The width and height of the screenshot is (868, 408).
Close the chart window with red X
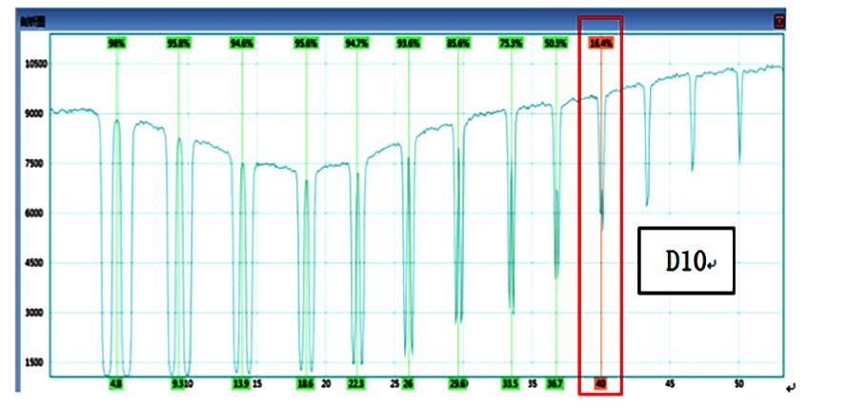tap(779, 21)
